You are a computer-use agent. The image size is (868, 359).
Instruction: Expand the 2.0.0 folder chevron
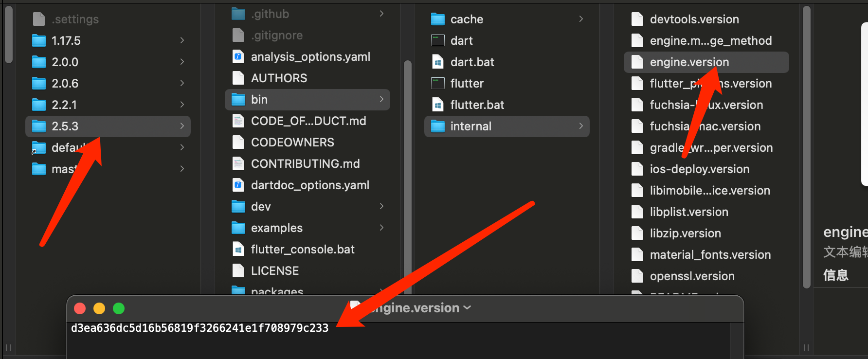[x=182, y=62]
